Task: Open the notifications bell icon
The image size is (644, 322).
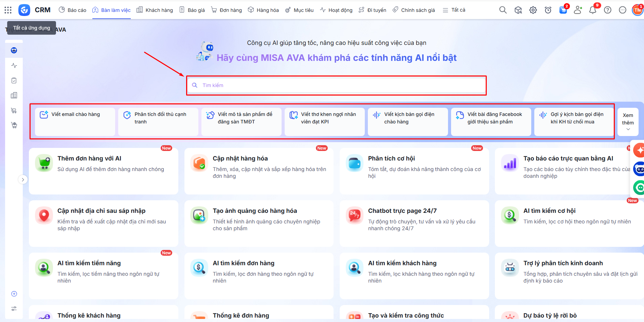Action: [593, 10]
